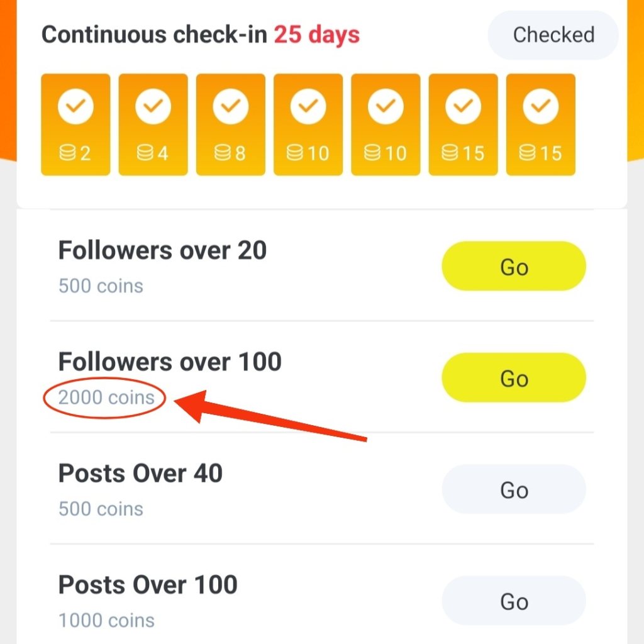Open the Posts Over 100 task title

coord(148,585)
